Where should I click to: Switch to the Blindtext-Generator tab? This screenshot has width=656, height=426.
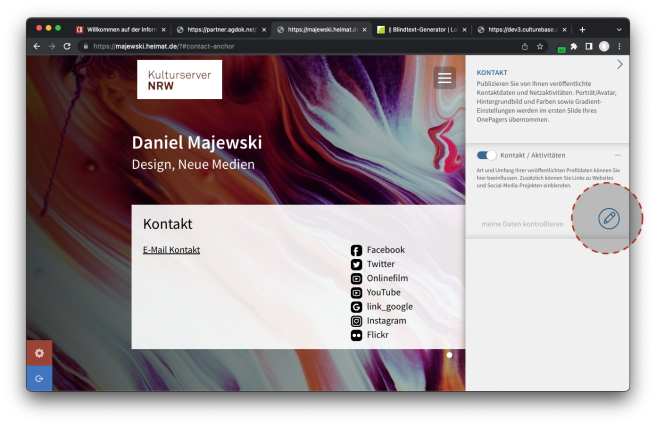click(x=416, y=30)
